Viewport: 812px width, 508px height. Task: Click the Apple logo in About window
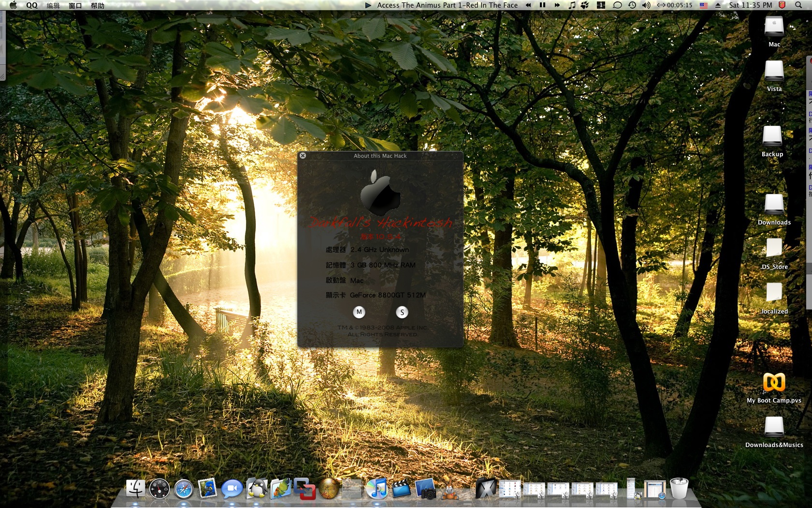[380, 192]
